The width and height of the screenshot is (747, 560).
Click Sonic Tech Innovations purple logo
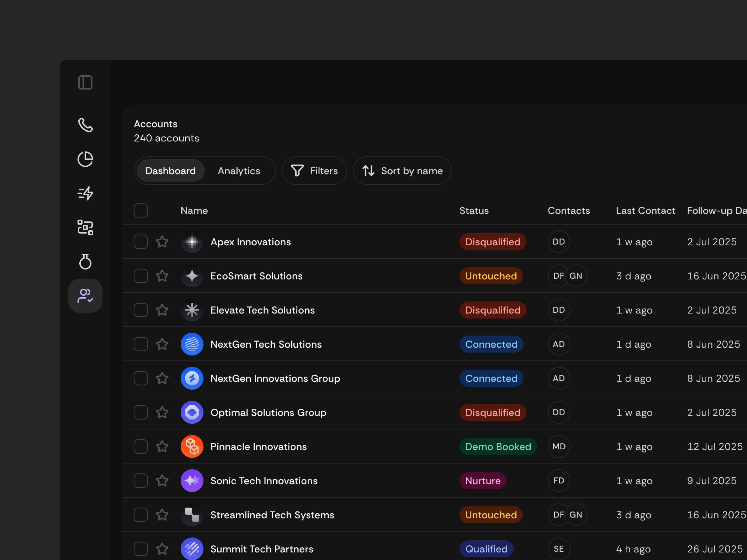[x=192, y=480]
